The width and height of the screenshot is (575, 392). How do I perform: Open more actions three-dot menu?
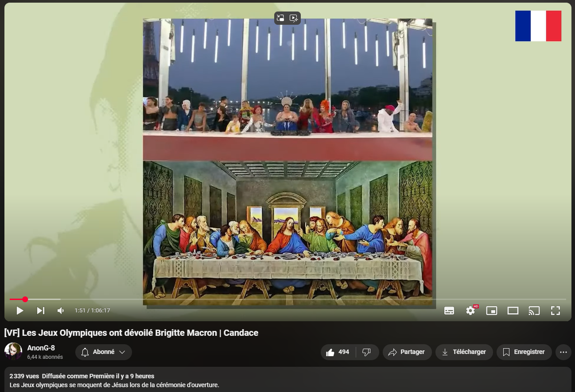click(x=563, y=352)
